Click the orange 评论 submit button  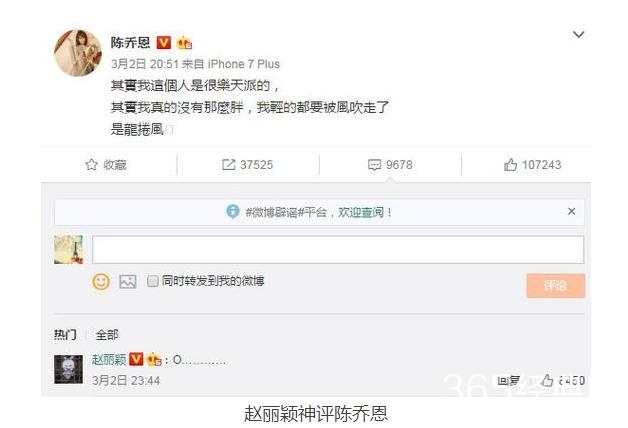556,285
